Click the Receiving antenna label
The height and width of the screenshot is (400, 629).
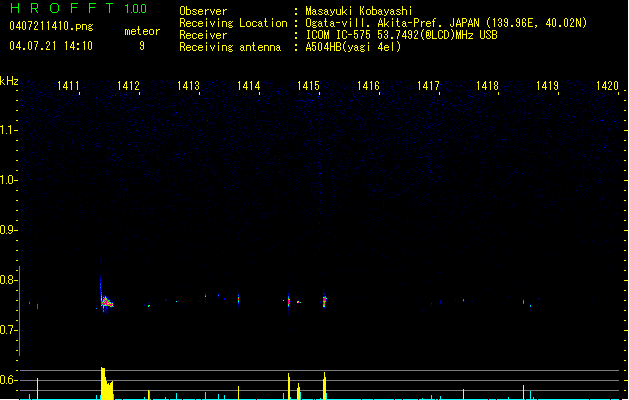pos(230,47)
